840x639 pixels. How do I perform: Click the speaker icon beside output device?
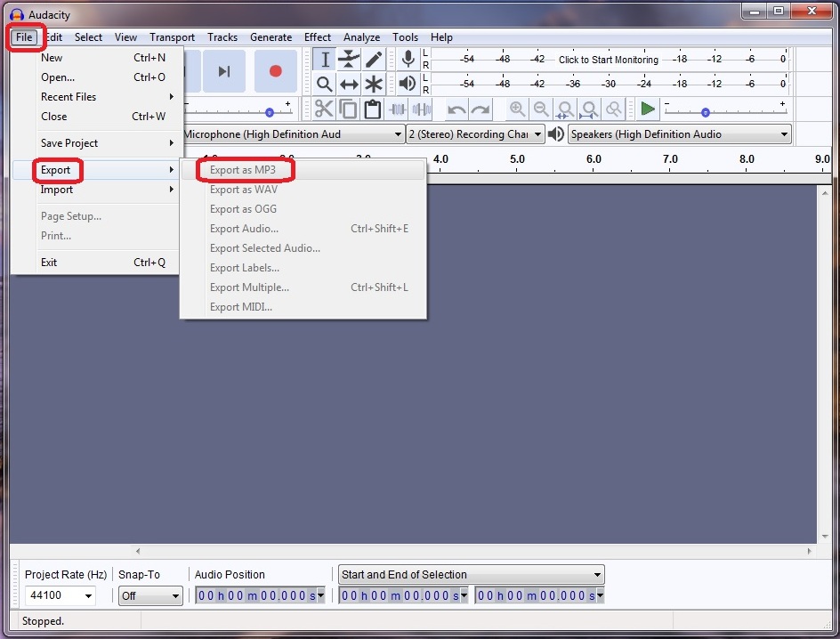556,133
